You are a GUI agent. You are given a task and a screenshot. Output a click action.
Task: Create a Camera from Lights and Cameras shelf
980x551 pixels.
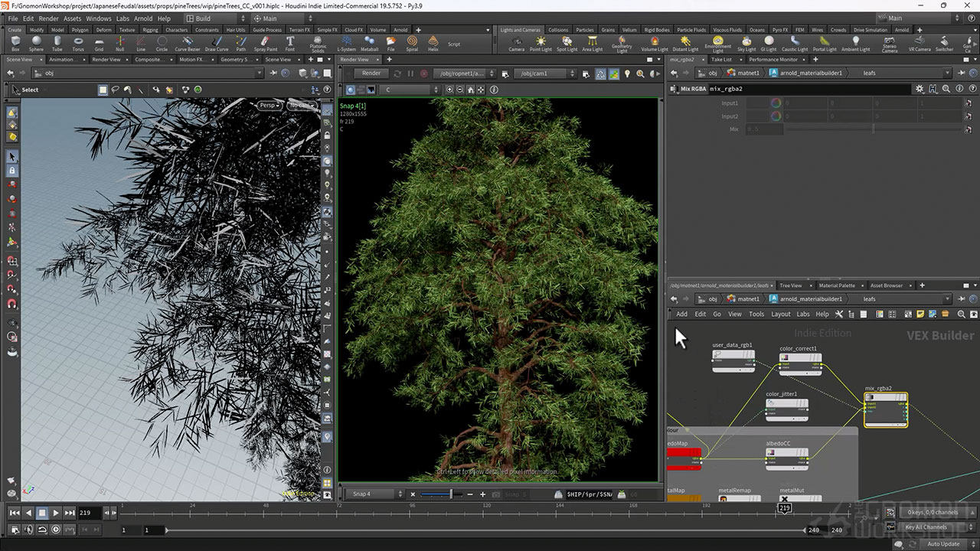pos(517,44)
